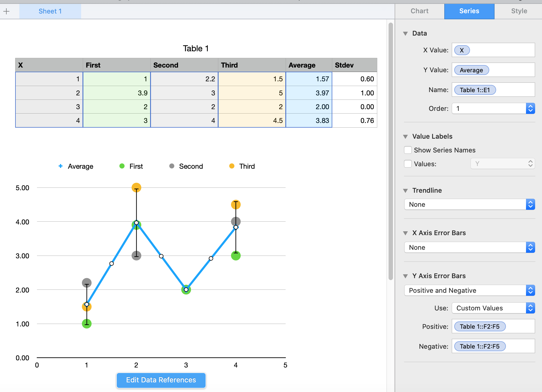Collapse the Data section triangle
The height and width of the screenshot is (392, 542).
point(405,34)
